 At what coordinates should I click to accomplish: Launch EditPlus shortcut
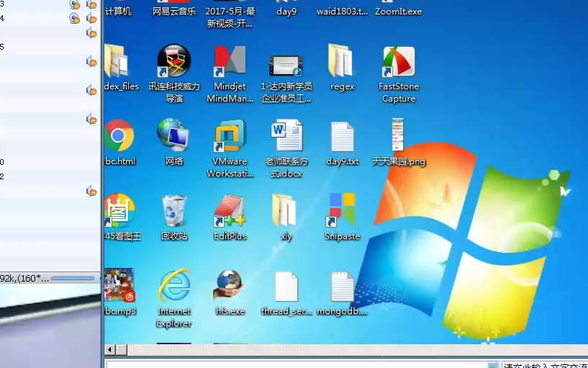click(230, 210)
